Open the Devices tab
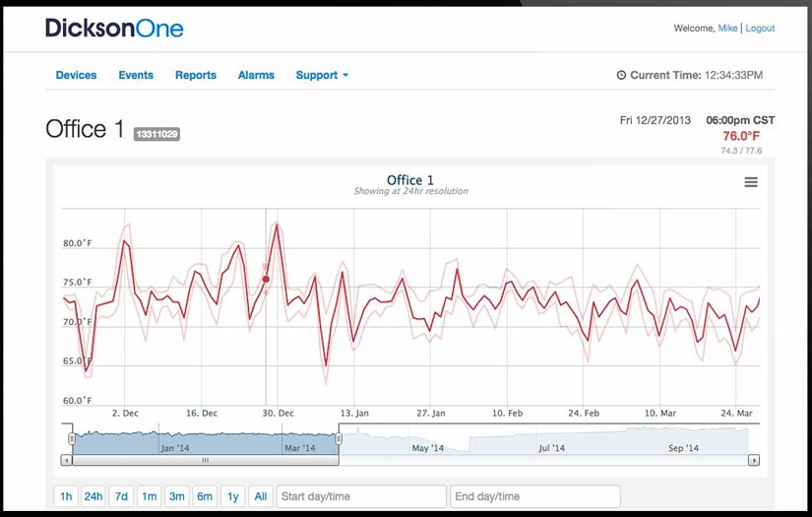Screen dimensions: 812x517 [76, 75]
